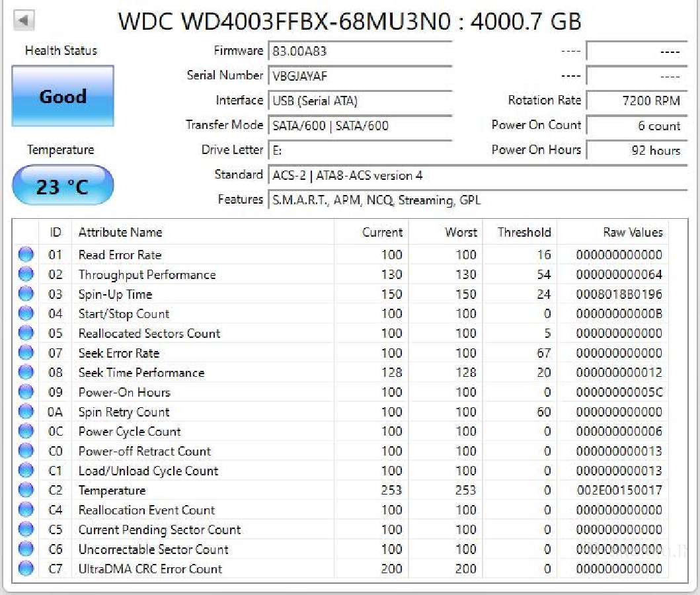Click the Drive Letter field E:
This screenshot has height=595, width=700.
360,151
